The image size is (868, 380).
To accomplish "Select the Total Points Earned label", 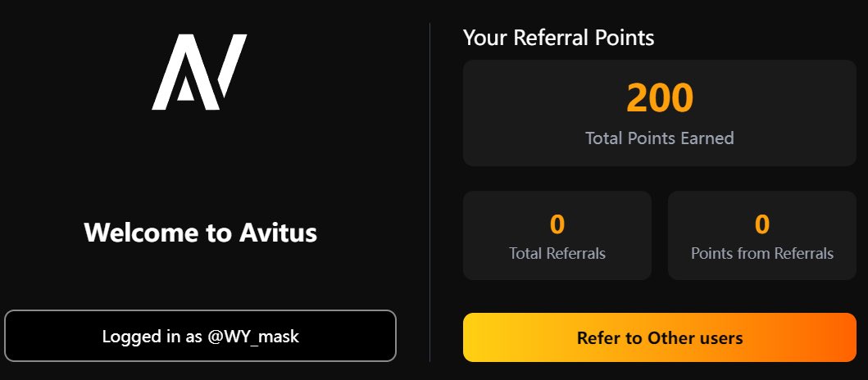I will click(x=659, y=138).
